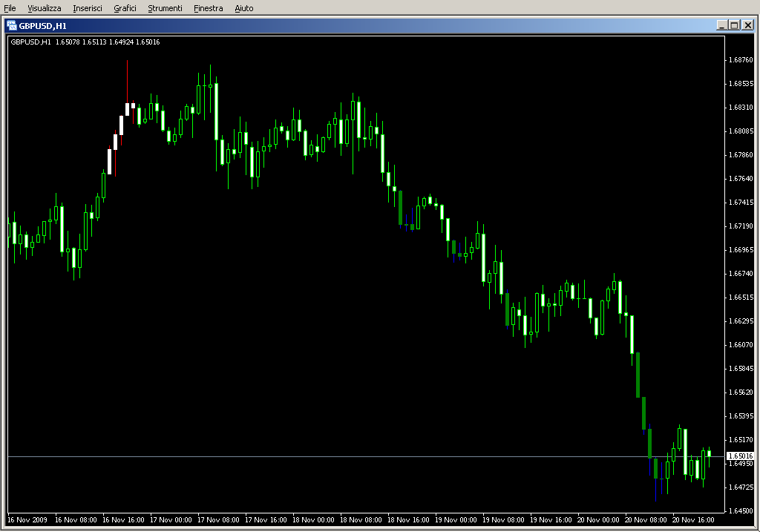Viewport: 760px width, 532px height.
Task: Click the current price label 1.65016
Action: 741,456
